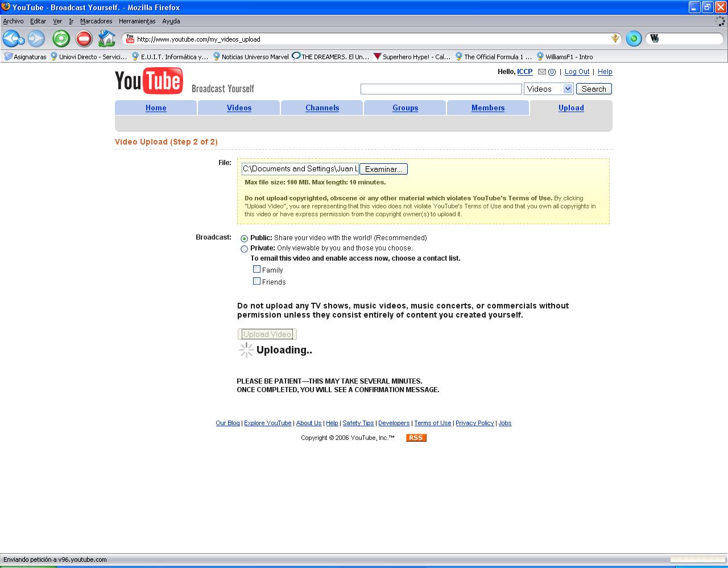
Task: Subscribe via the orange RSS badge
Action: point(416,438)
